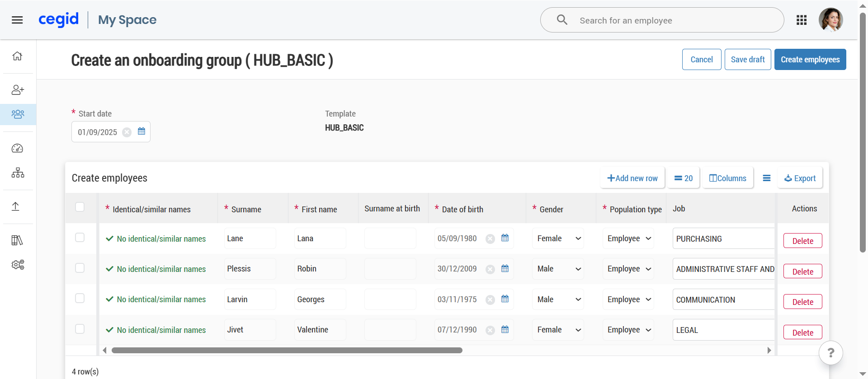Click the add employee sidebar icon
Viewport: 868px width, 379px height.
point(18,90)
